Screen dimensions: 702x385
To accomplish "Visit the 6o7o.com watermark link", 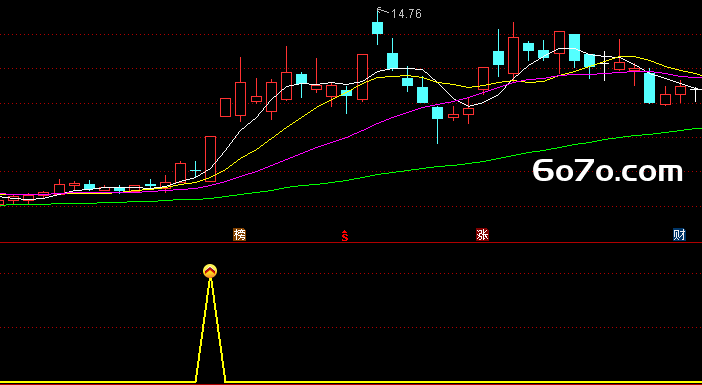I will point(608,171).
